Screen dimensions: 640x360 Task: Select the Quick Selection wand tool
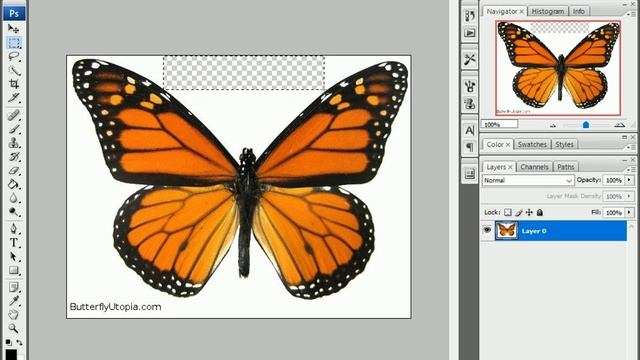(13, 70)
